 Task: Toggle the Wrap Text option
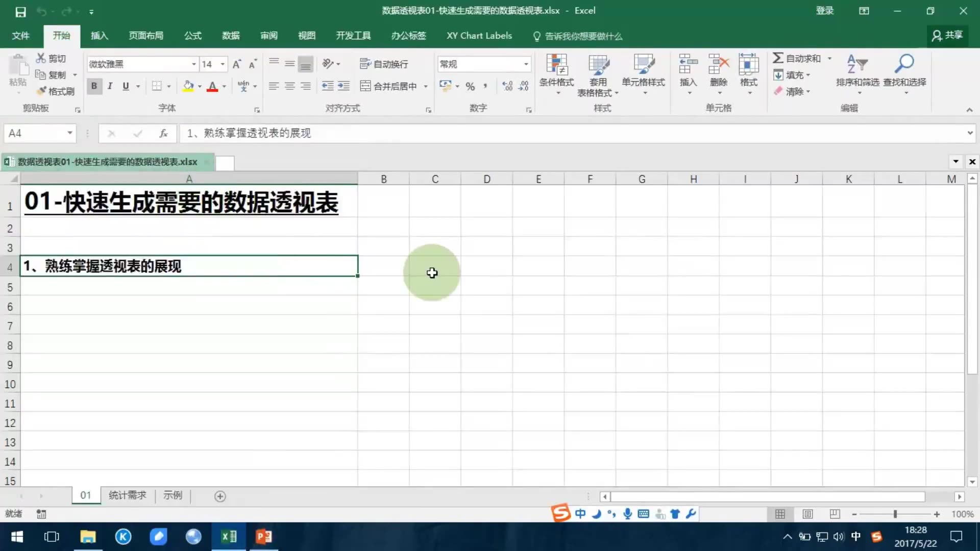coord(384,64)
